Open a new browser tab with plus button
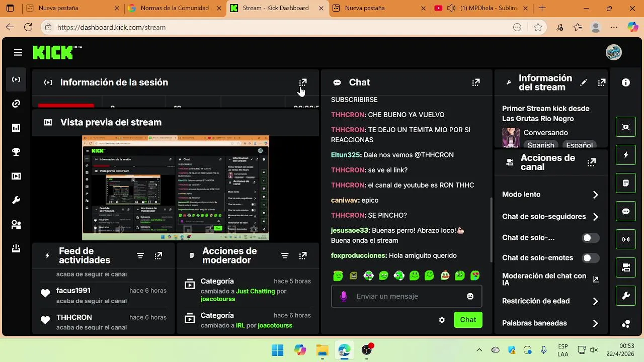Screen dimensions: 644x362 [x=542, y=8]
